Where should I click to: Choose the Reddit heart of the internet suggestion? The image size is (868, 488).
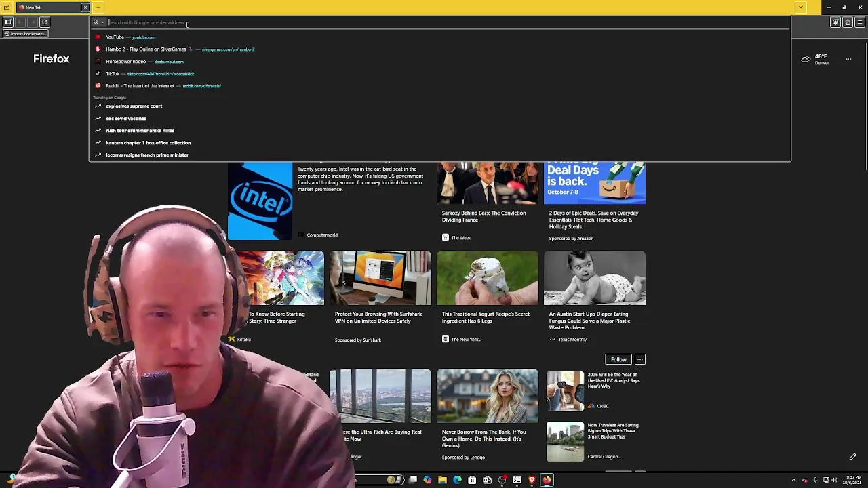[x=439, y=86]
